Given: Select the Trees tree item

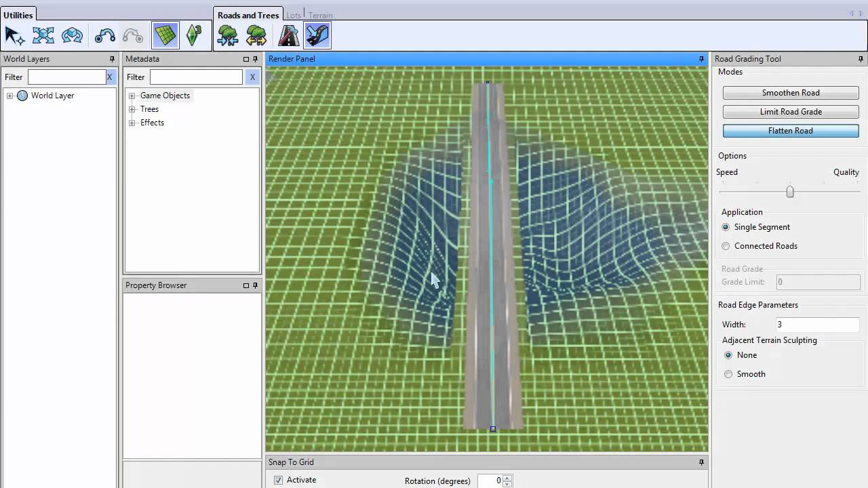Looking at the screenshot, I should tap(149, 109).
